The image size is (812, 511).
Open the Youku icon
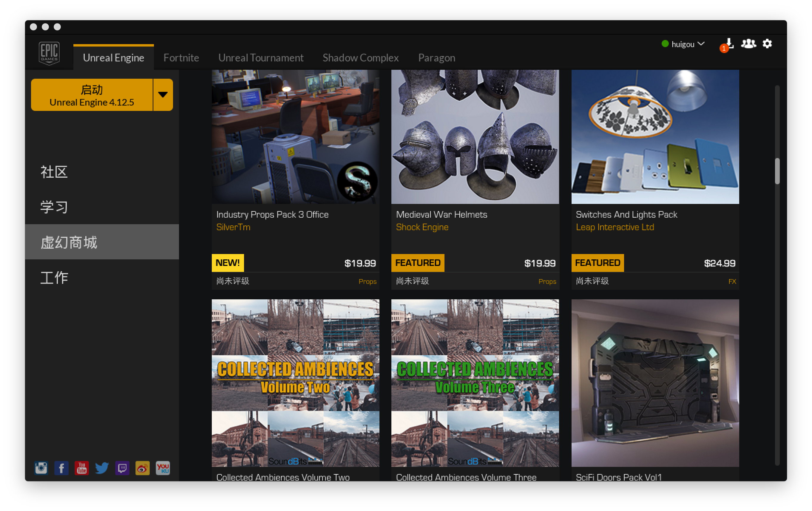(163, 468)
